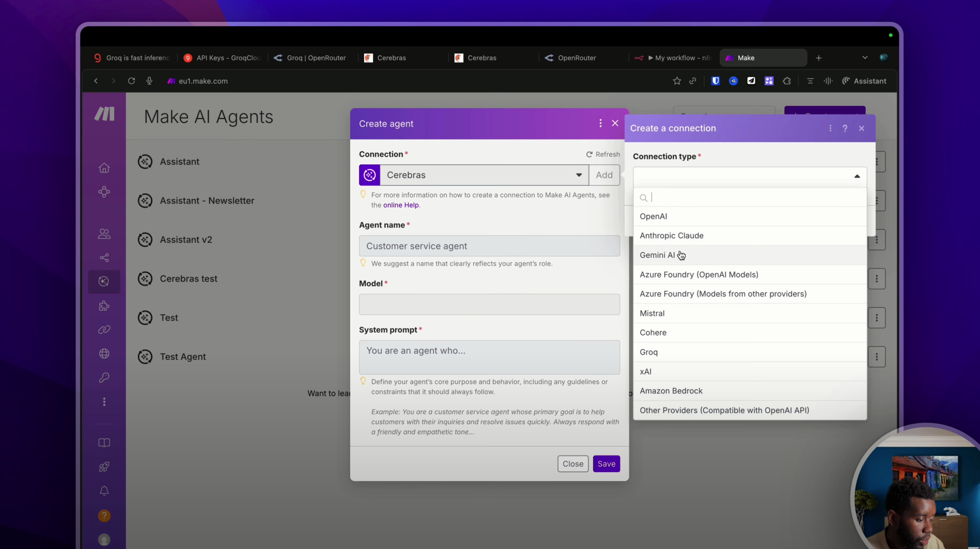Click the microphone icon in address bar

click(x=149, y=81)
